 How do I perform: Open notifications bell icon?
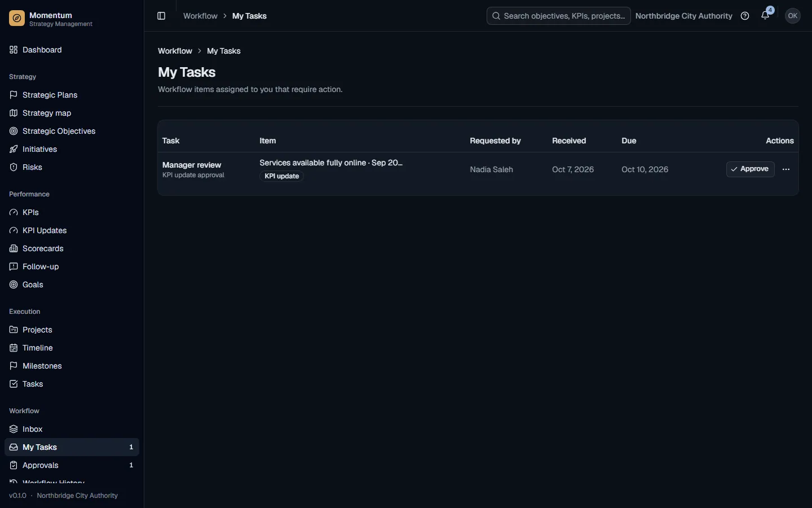pos(765,16)
